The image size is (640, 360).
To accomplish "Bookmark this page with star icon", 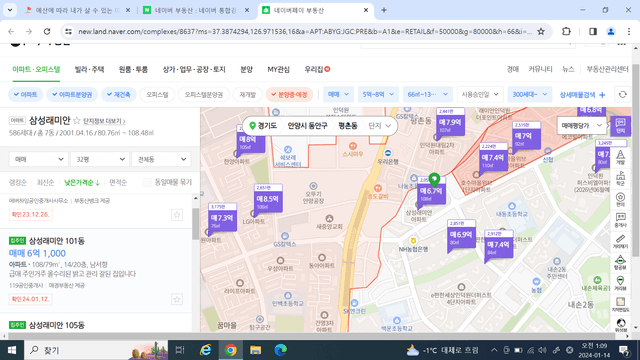I will (x=541, y=31).
